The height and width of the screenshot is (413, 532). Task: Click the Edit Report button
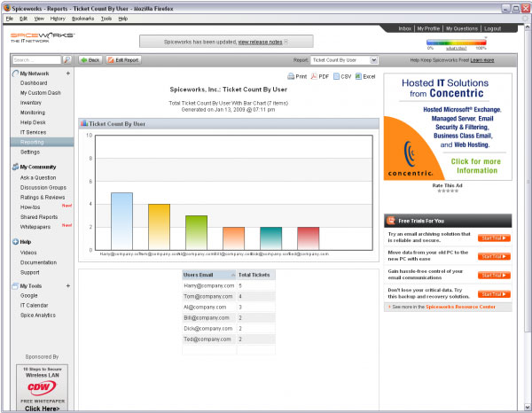click(123, 60)
